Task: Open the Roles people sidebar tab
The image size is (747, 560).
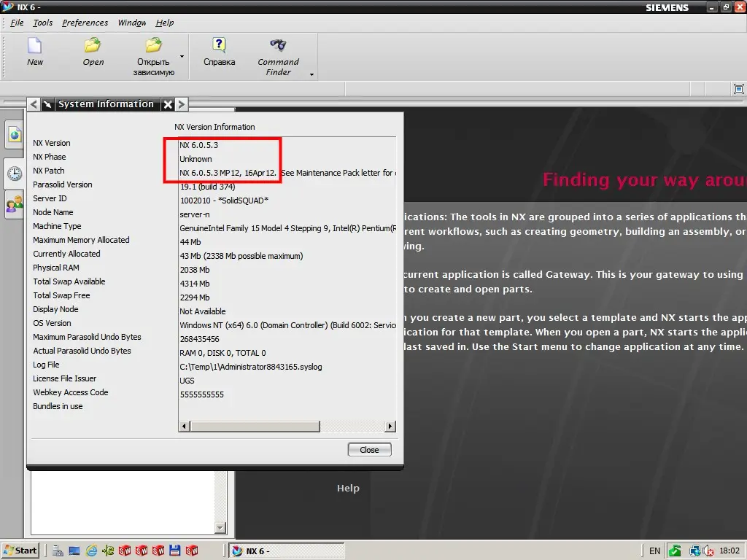Action: [x=15, y=205]
